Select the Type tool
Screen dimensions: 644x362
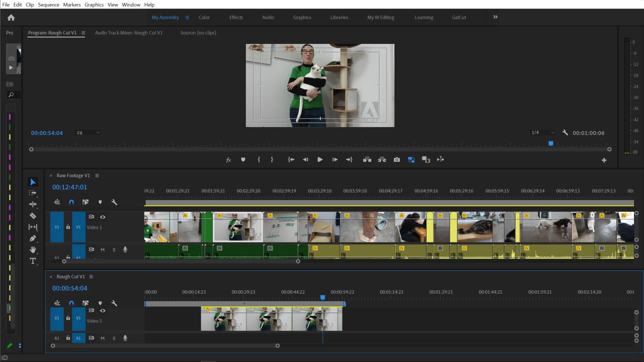[33, 261]
